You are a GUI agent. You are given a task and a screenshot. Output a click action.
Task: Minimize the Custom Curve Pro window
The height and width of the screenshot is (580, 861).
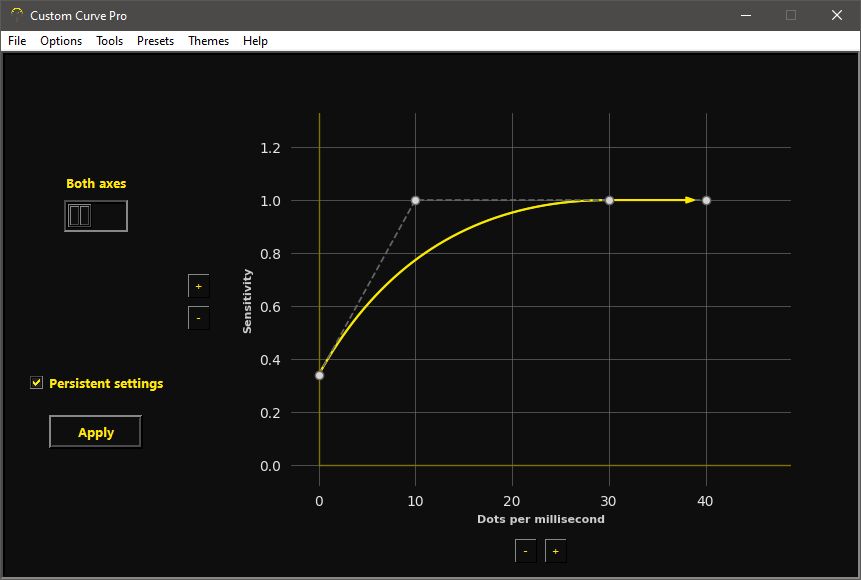click(746, 15)
